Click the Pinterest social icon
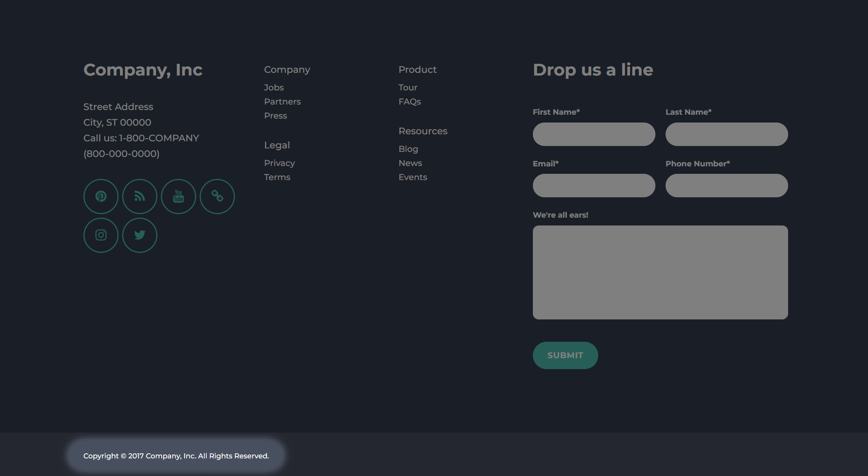This screenshot has width=868, height=476. point(101,196)
